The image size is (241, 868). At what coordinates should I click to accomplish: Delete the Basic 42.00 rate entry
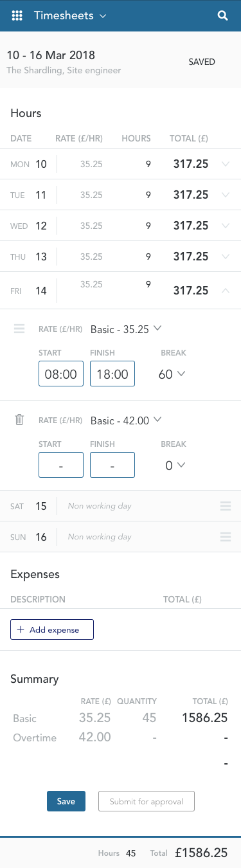pos(19,420)
